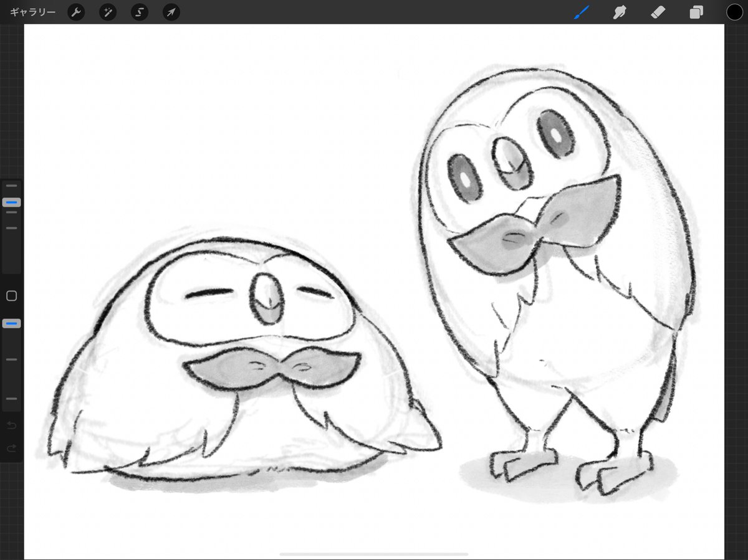Viewport: 748px width, 560px height.
Task: Redo with the sidebar redo arrow
Action: pos(11,448)
